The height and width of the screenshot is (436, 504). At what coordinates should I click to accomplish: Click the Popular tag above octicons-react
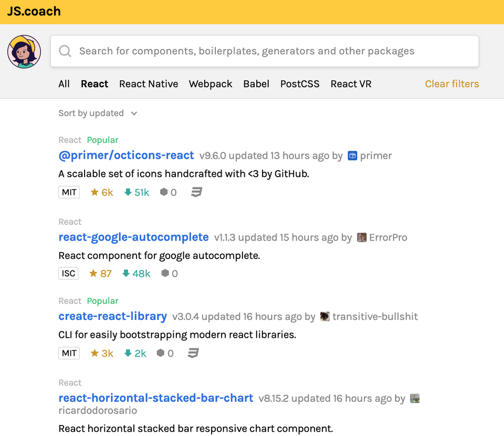(102, 140)
